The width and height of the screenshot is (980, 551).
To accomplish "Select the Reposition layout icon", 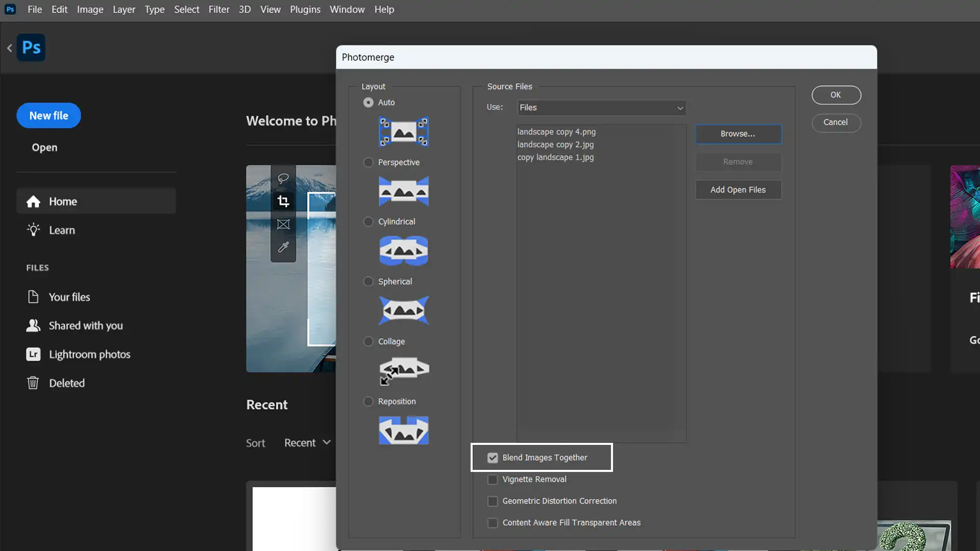I will coord(403,431).
